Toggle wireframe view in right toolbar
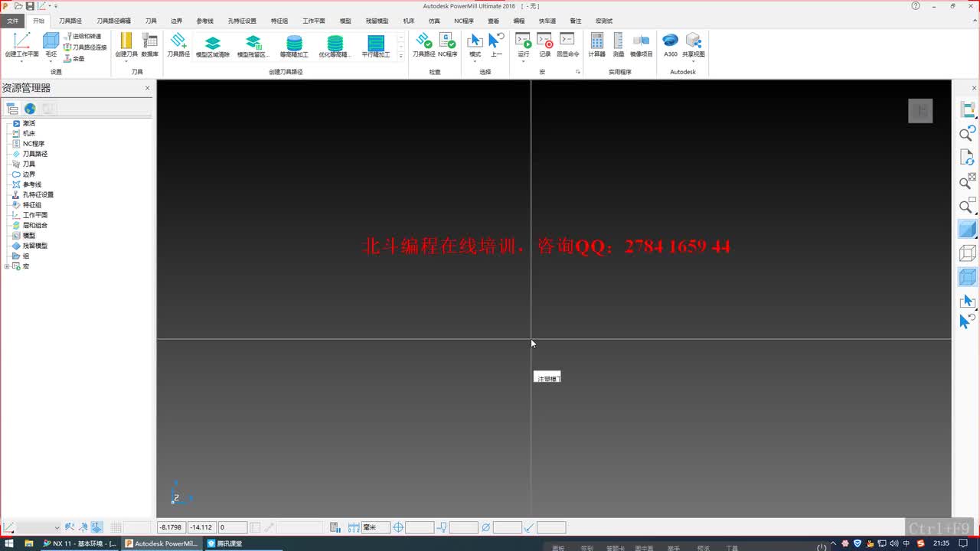 tap(968, 253)
